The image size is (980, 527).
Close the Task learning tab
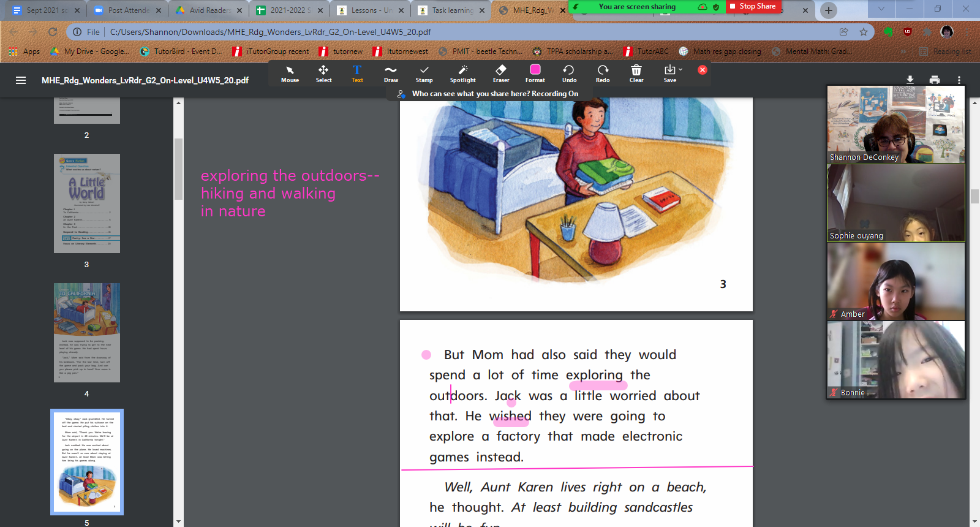coord(483,10)
